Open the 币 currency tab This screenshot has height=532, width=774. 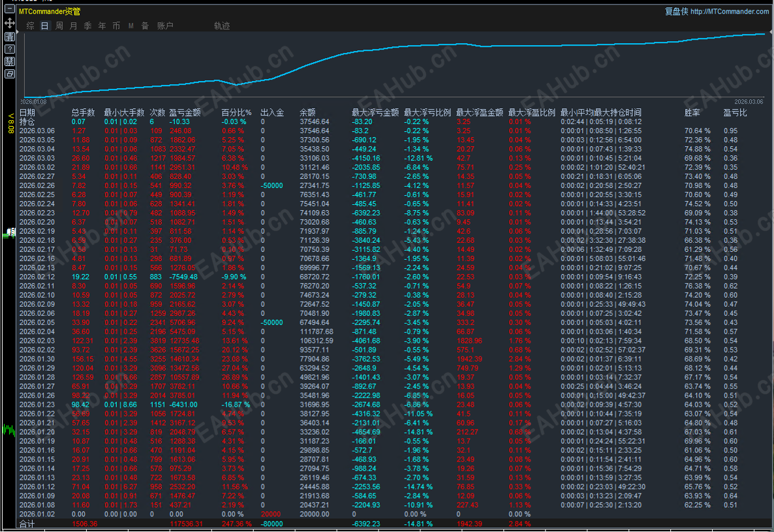(116, 25)
